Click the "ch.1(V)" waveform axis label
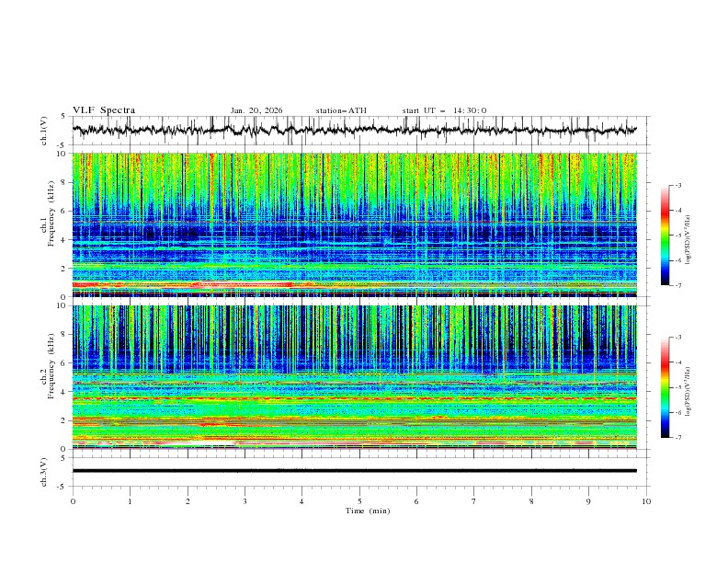 tap(44, 131)
